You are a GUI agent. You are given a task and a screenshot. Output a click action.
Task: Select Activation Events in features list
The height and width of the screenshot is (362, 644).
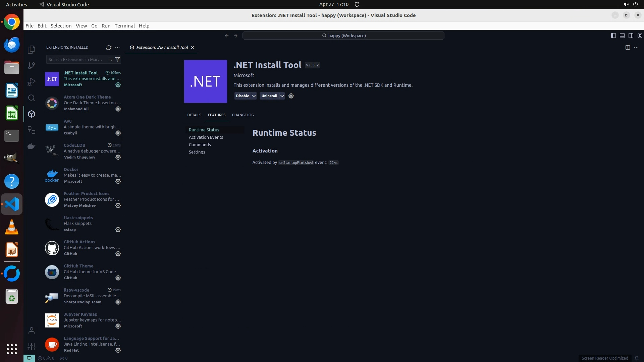click(x=206, y=137)
